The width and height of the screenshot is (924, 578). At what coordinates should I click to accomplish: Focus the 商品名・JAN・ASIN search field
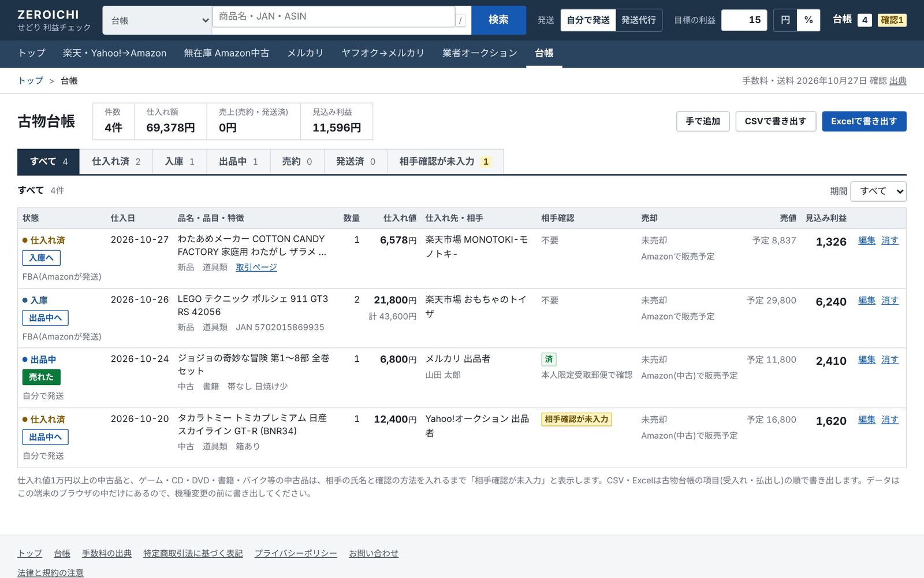click(334, 17)
